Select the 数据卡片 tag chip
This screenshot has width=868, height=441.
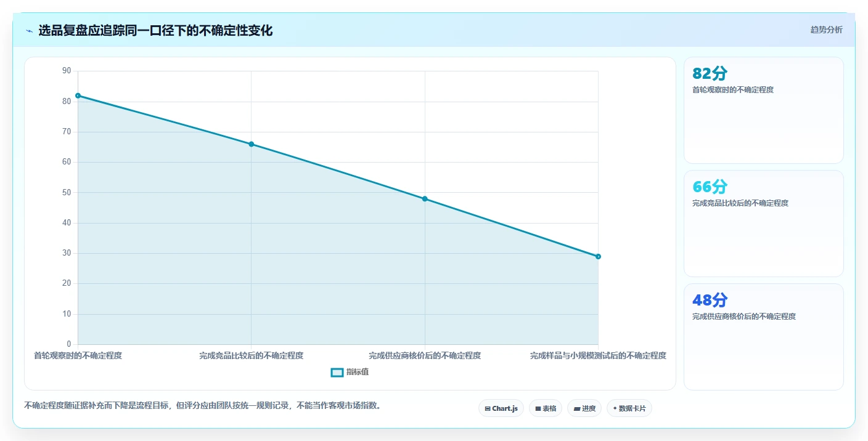coord(629,408)
